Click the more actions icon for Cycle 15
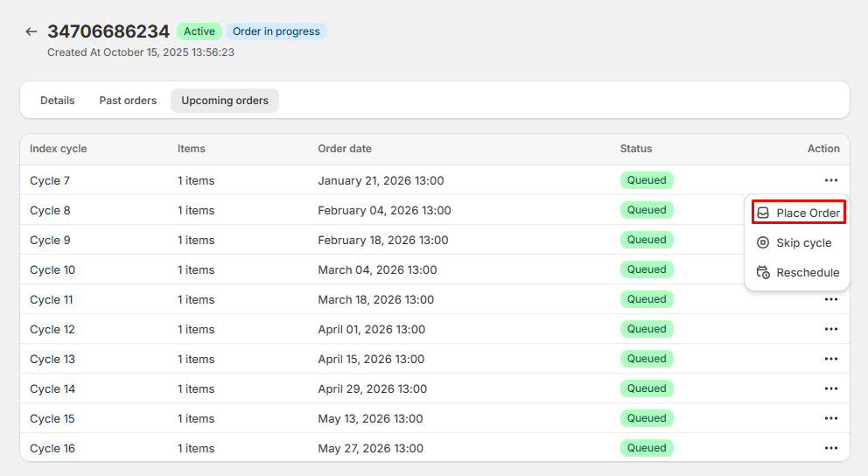This screenshot has width=868, height=476. (830, 418)
